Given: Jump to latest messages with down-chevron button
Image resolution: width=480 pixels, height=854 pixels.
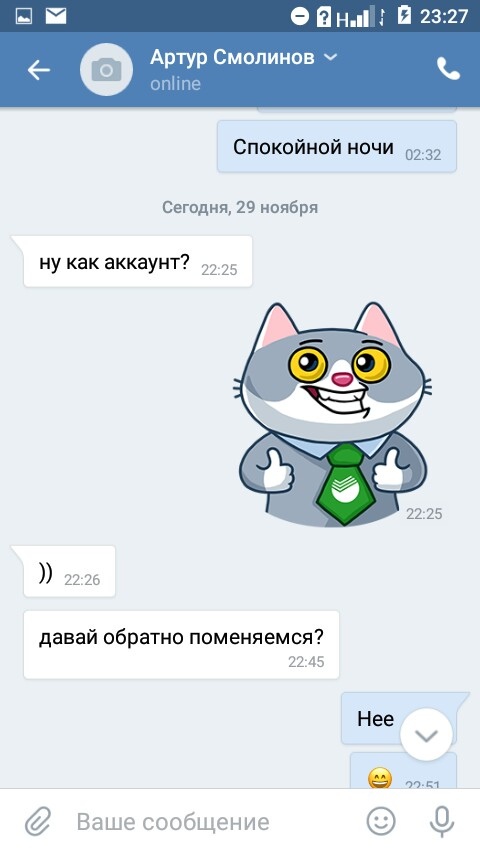Looking at the screenshot, I should (426, 734).
